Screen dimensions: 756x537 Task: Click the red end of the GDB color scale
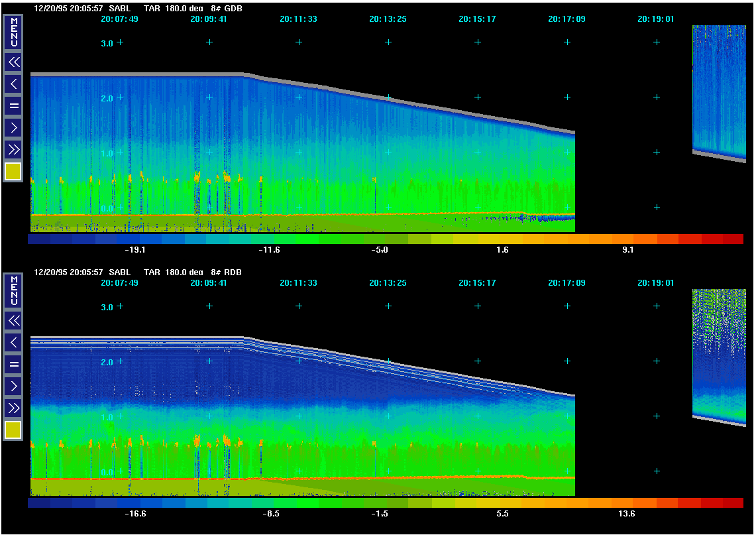click(x=732, y=239)
